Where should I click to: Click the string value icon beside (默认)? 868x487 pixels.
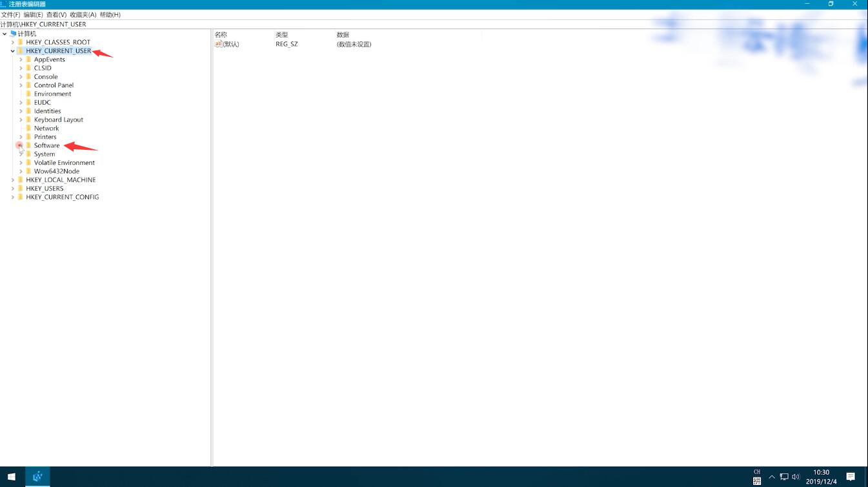point(218,44)
